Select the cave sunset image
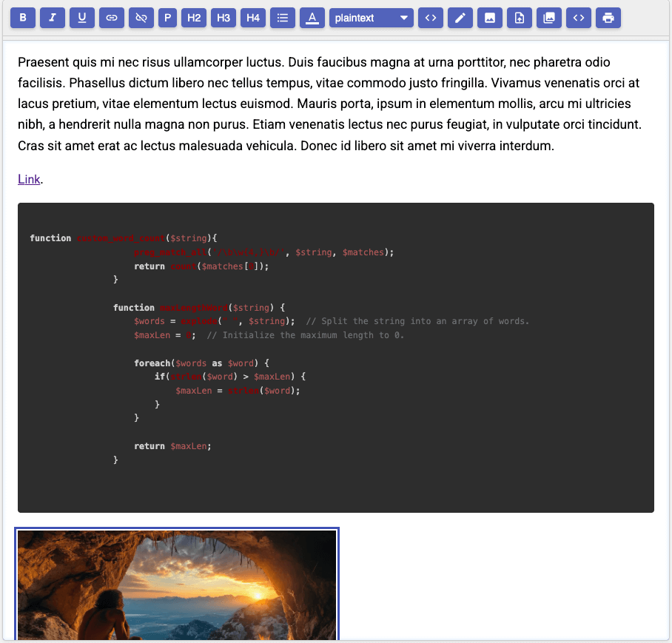 point(177,585)
